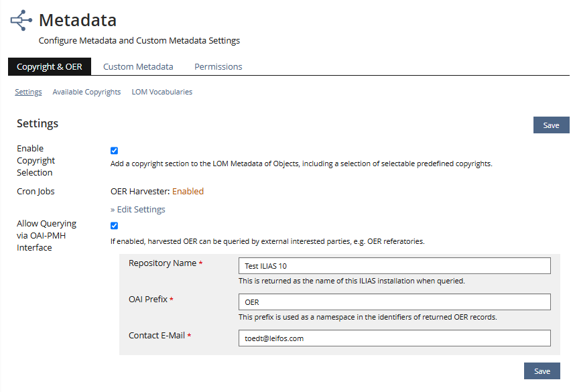Click the Enable Copyright Selection label
This screenshot has width=571, height=392.
[36, 160]
